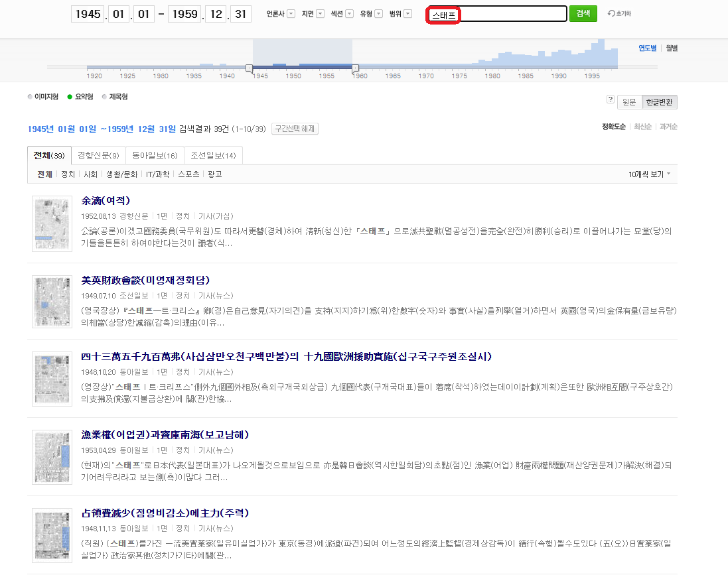
Task: Filter by 생활/문화 category
Action: click(x=121, y=174)
